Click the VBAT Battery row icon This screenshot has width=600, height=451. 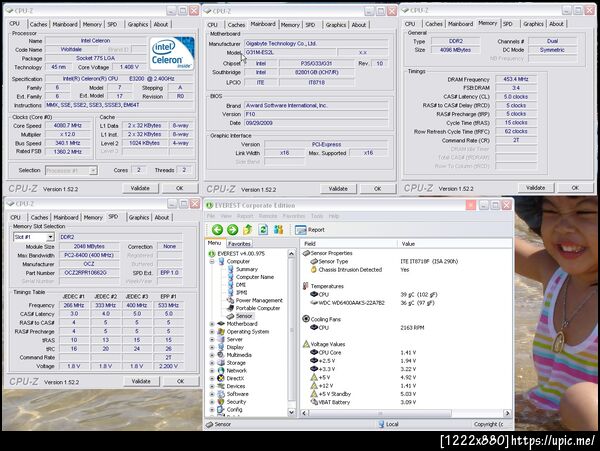314,402
